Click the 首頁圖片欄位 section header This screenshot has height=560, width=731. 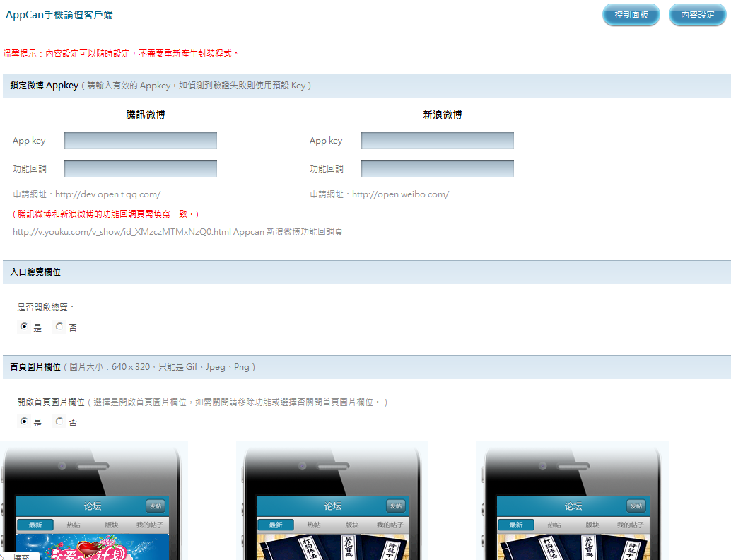click(x=367, y=367)
